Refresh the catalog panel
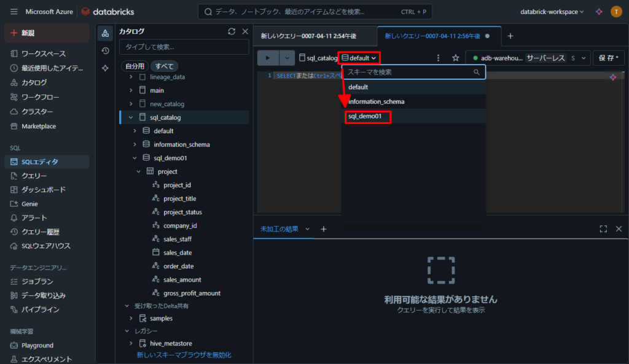 point(232,31)
